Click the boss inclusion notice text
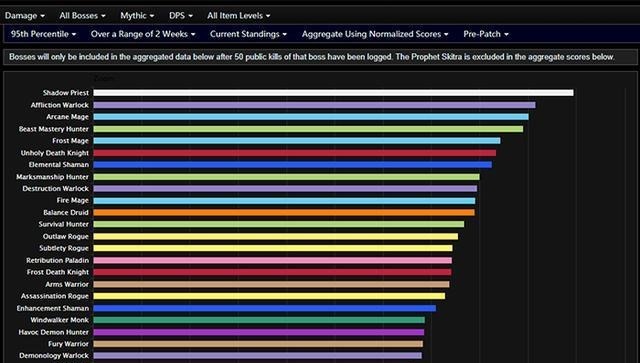 click(x=312, y=57)
